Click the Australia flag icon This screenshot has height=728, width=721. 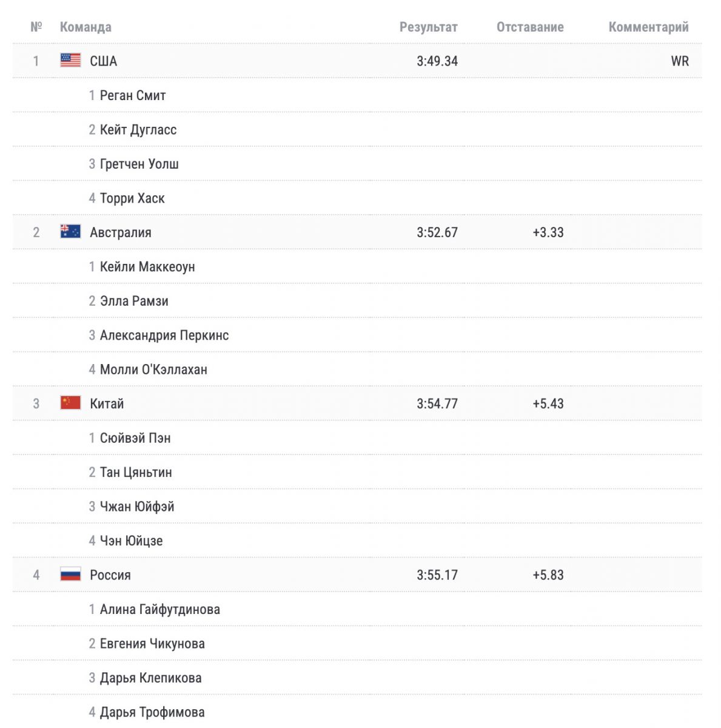click(70, 231)
